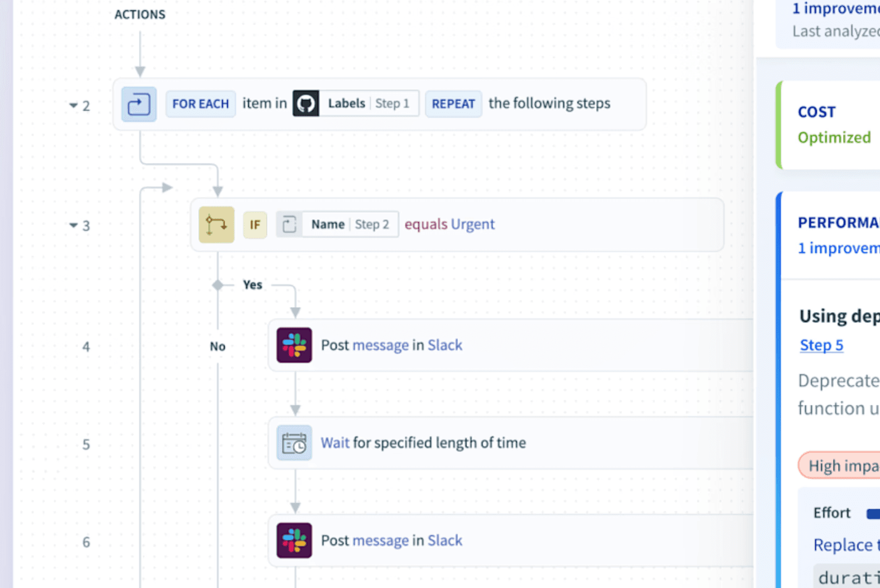Click 'equals Urgent' condition text

click(x=449, y=224)
